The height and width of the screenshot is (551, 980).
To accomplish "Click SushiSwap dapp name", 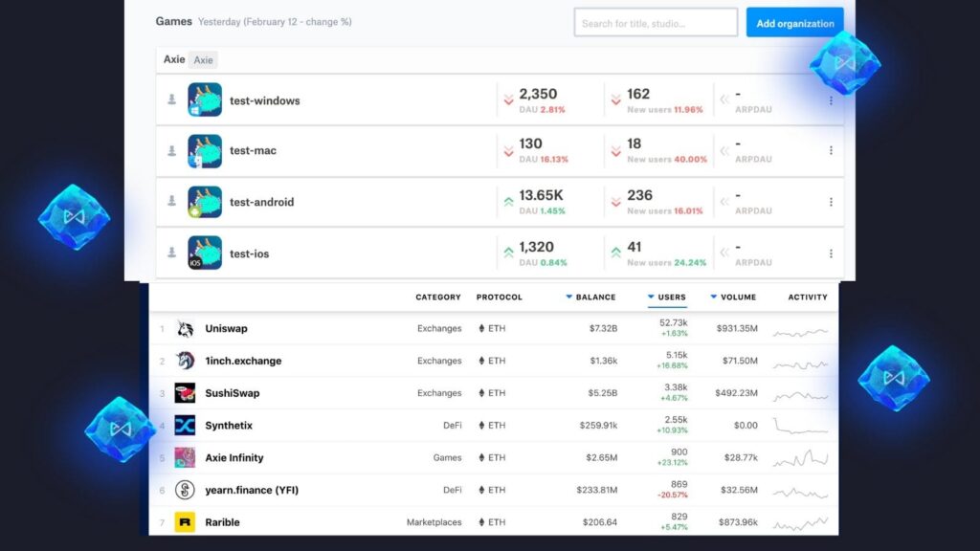I will 233,393.
